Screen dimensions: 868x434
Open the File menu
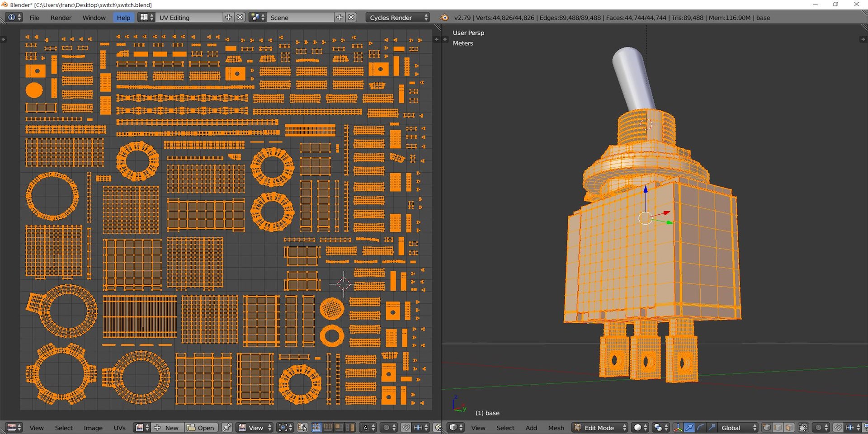[x=34, y=18]
